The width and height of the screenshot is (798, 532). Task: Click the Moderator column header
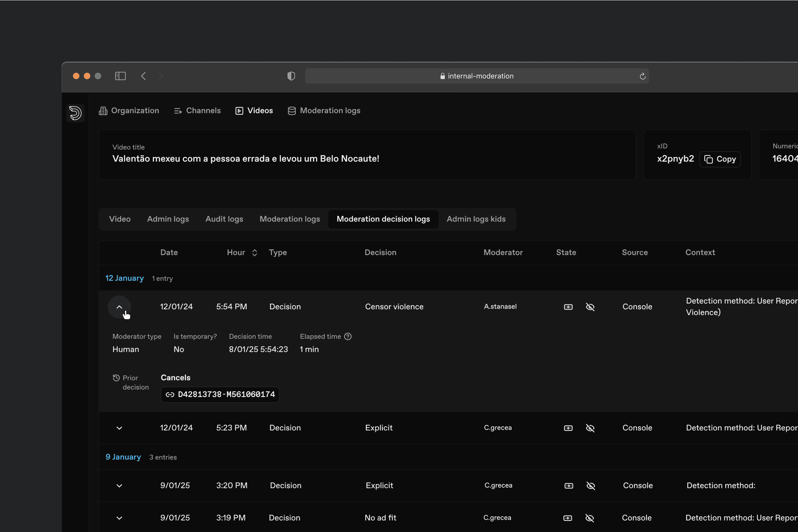(503, 252)
